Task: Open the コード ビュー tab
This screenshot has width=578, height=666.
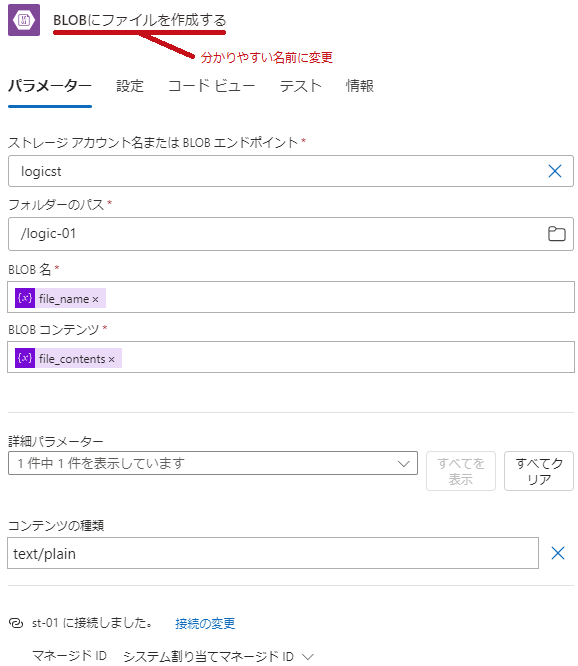Action: click(x=211, y=86)
